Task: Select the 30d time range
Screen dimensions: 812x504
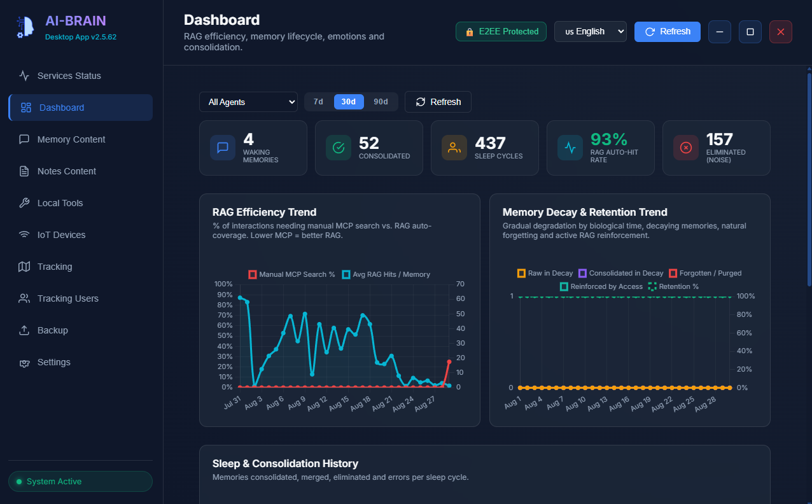Action: [x=349, y=102]
